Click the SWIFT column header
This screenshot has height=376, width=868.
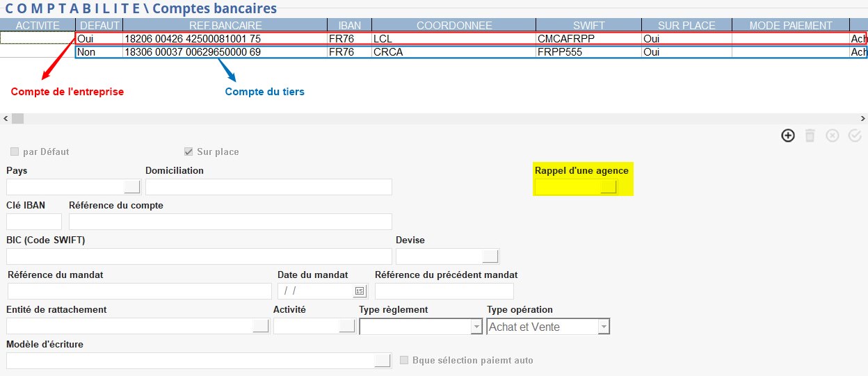pos(588,25)
